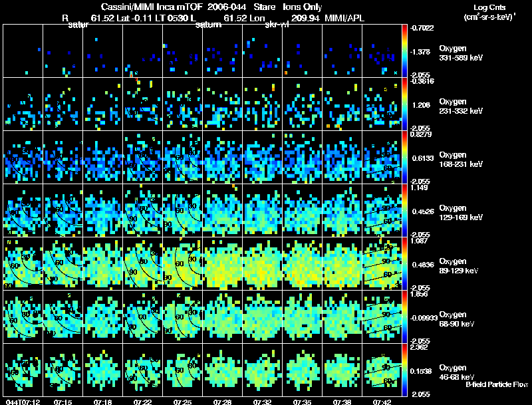Click the B-field Particle Flow text
Image resolution: width=532 pixels, height=405 pixels.
click(497, 384)
